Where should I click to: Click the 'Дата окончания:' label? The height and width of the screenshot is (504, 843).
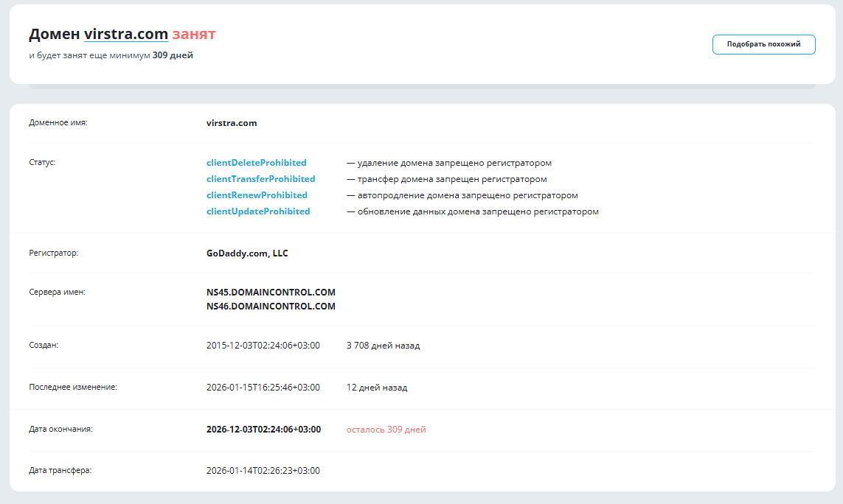(x=60, y=430)
